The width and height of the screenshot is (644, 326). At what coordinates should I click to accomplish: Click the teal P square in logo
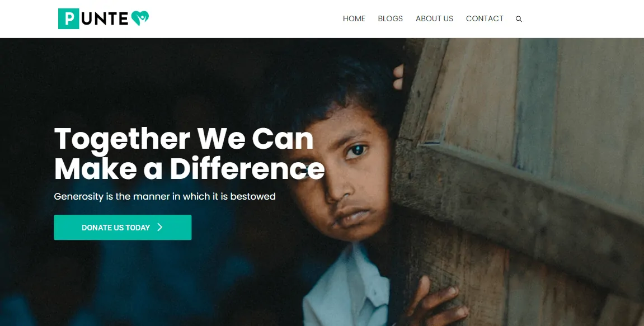click(x=69, y=18)
